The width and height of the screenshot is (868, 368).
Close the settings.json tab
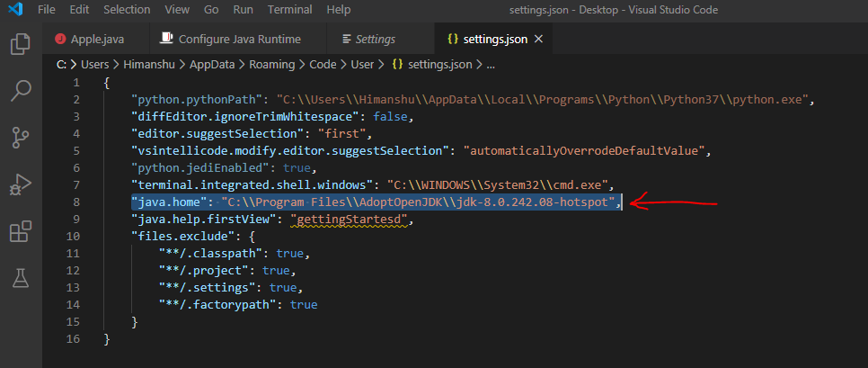(539, 40)
